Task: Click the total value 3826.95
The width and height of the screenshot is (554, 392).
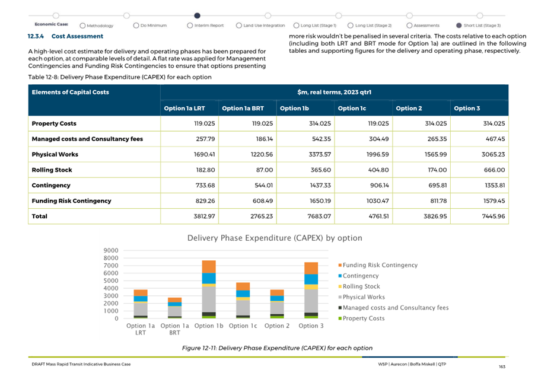Action: [435, 216]
